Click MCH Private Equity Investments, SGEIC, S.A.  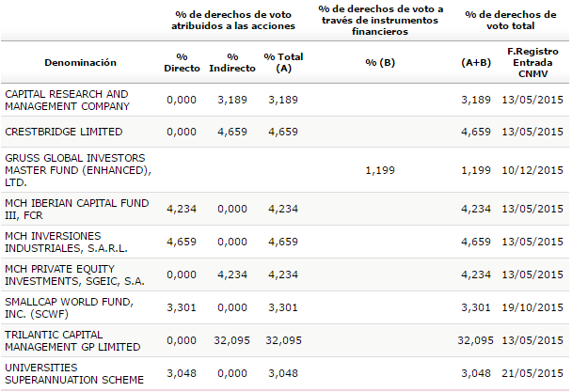tap(73, 274)
